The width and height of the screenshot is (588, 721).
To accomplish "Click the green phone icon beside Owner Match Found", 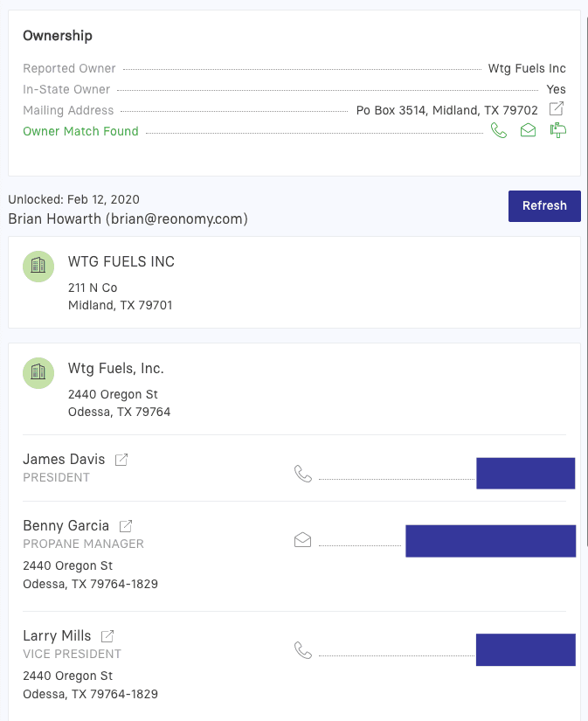I will tap(499, 131).
